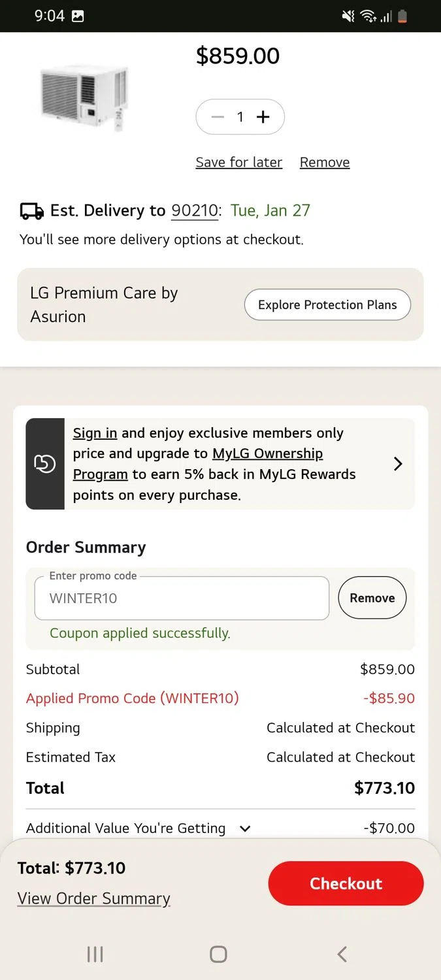Click Save for later link
Viewport: 441px width, 980px height.
click(239, 162)
